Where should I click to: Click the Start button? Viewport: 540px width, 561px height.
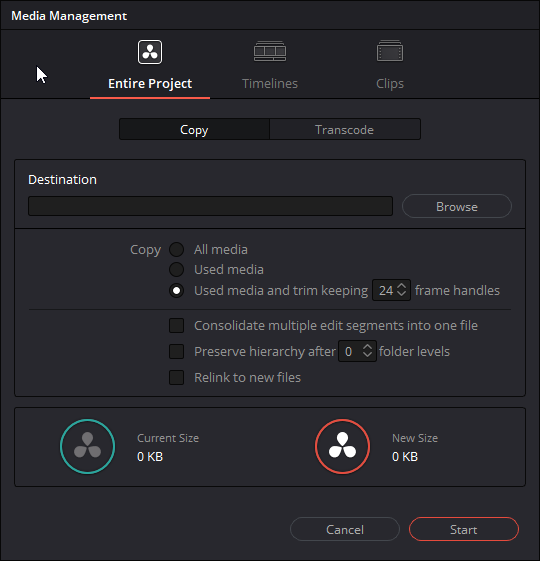[464, 530]
